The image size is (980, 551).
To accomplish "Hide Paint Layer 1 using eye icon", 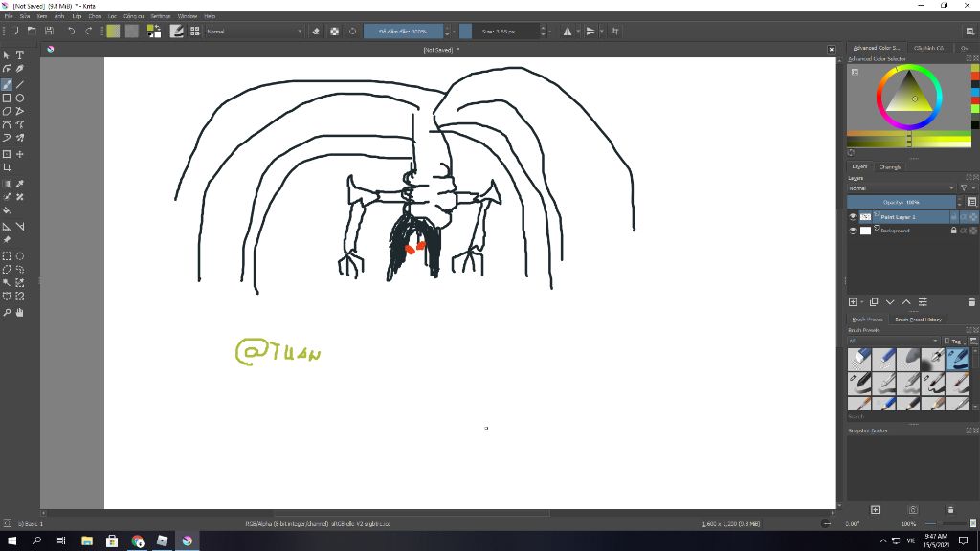I will click(853, 217).
